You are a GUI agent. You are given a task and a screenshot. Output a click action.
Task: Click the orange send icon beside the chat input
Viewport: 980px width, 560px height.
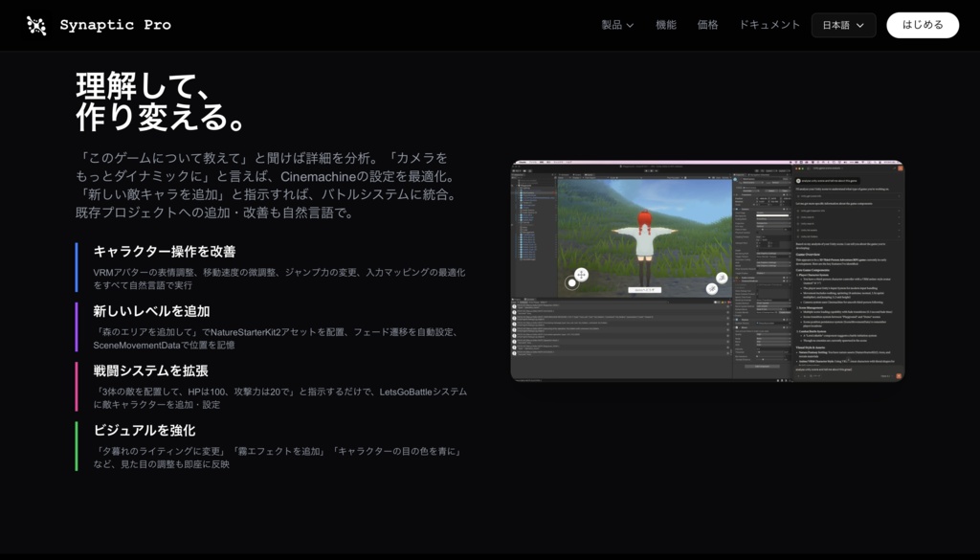pyautogui.click(x=897, y=375)
